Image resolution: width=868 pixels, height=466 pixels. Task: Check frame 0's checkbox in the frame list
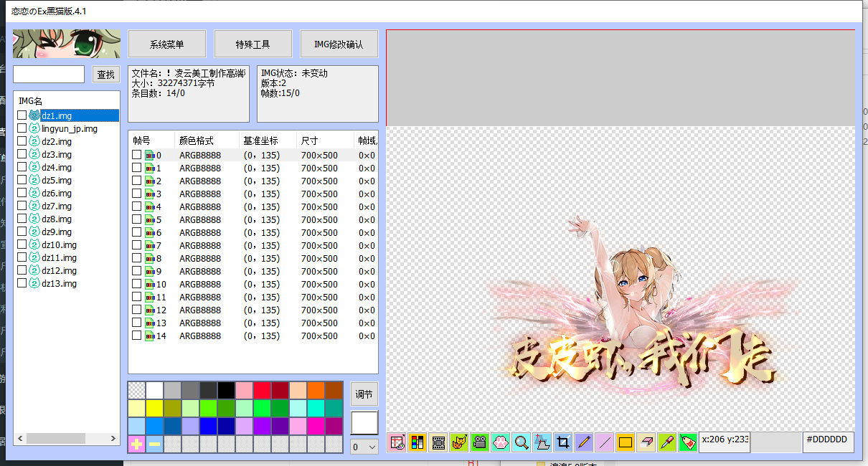[136, 154]
